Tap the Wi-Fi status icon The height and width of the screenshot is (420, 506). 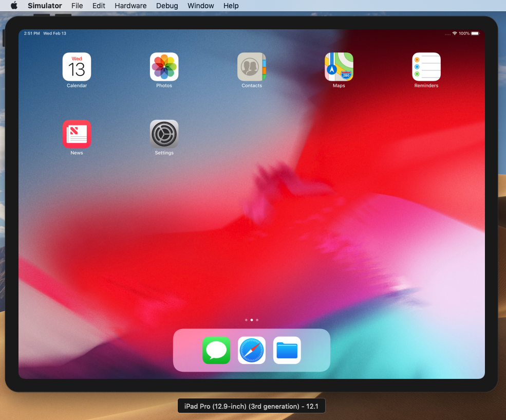tap(454, 33)
